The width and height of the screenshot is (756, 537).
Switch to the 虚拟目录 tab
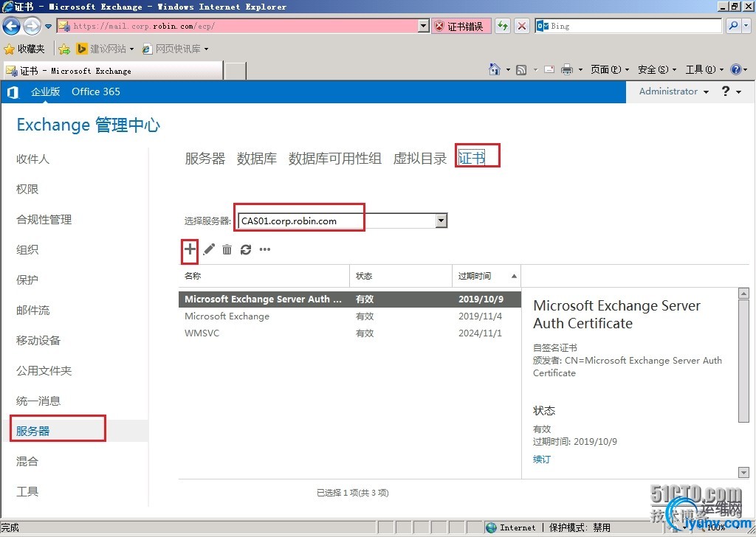click(420, 158)
